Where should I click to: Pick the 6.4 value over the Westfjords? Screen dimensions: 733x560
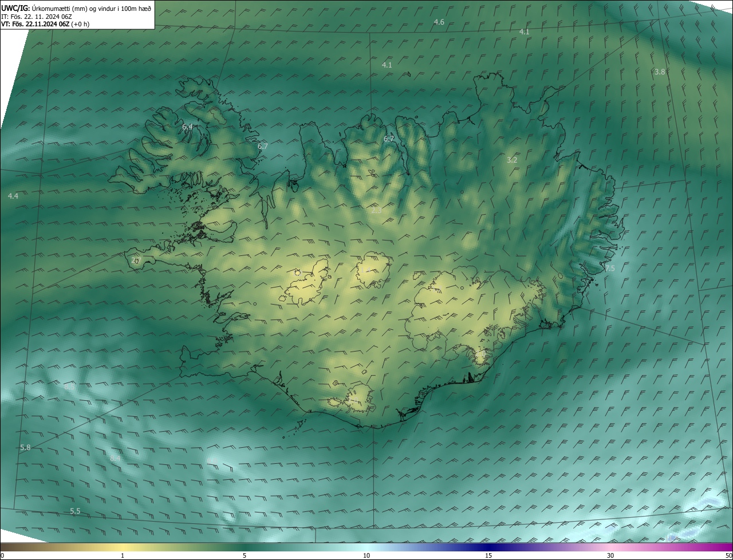coord(187,127)
